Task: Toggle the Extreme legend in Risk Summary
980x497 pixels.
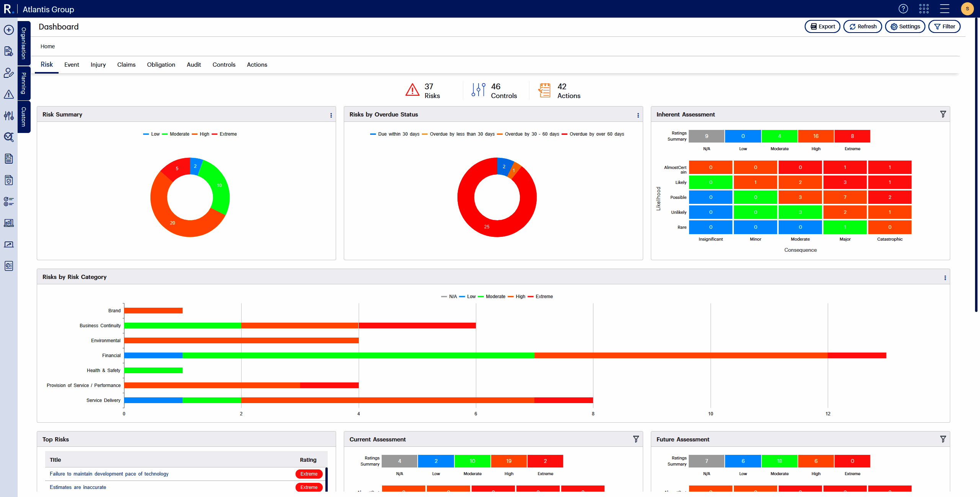Action: [x=228, y=134]
